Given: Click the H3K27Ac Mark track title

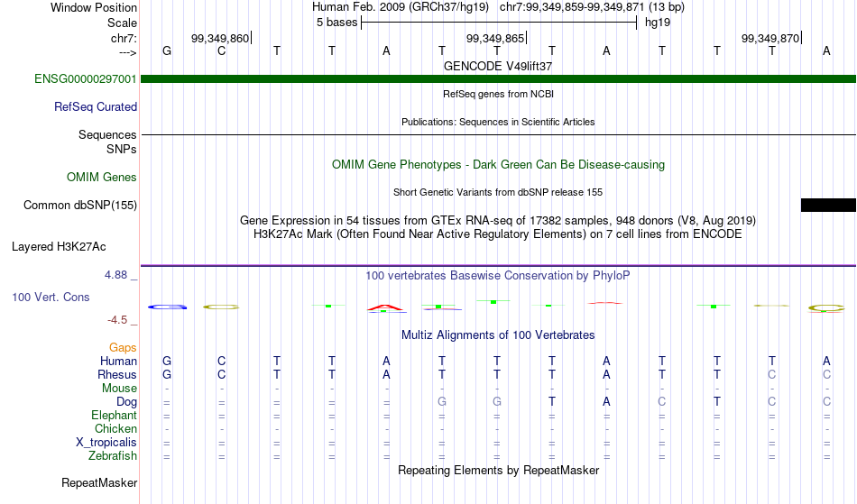Looking at the screenshot, I should (x=498, y=234).
